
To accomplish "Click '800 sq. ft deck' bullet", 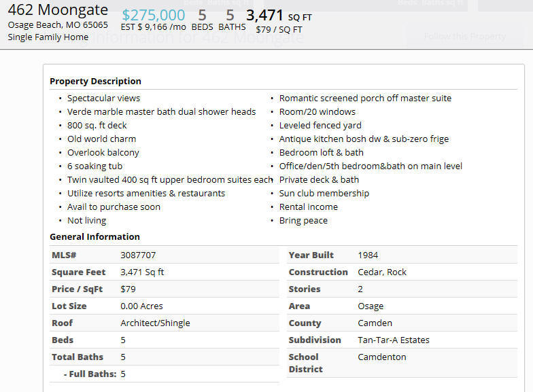I will tap(97, 125).
